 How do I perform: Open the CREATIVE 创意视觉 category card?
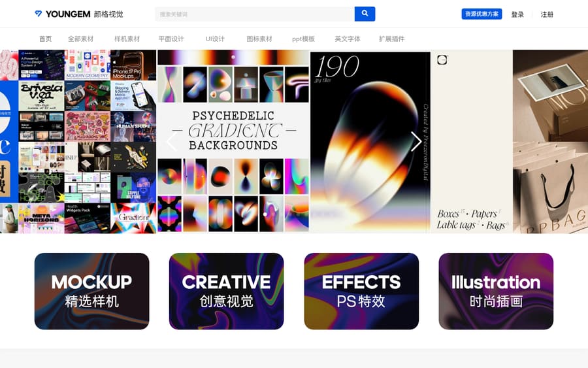[227, 291]
